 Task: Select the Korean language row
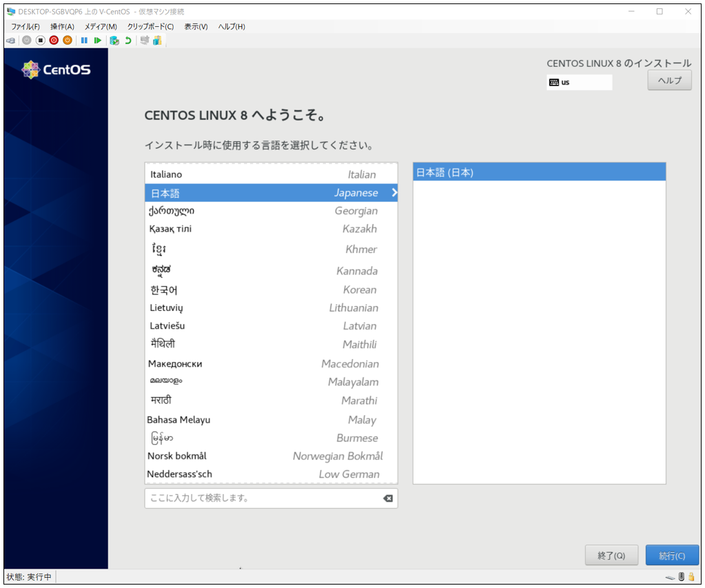coord(271,290)
